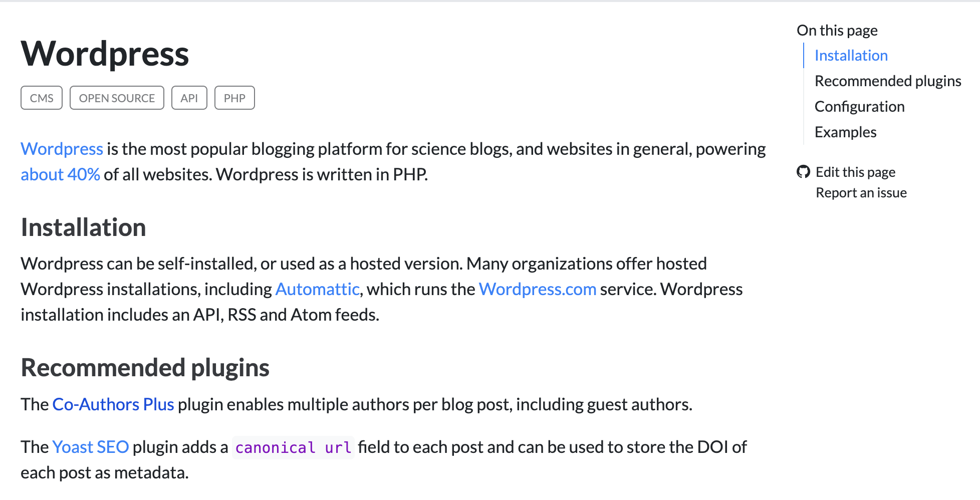980x500 pixels.
Task: Follow the about 40% link
Action: 60,175
